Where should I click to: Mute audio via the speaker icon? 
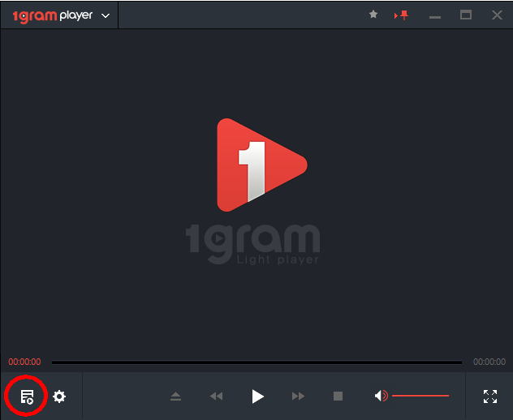point(382,396)
